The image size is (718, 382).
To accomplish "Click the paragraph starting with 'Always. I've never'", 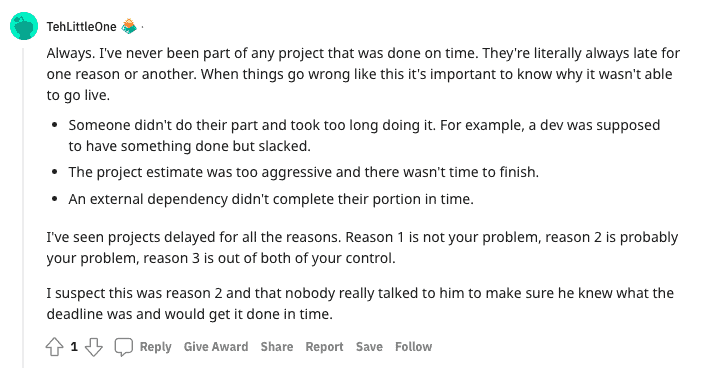I will (363, 74).
